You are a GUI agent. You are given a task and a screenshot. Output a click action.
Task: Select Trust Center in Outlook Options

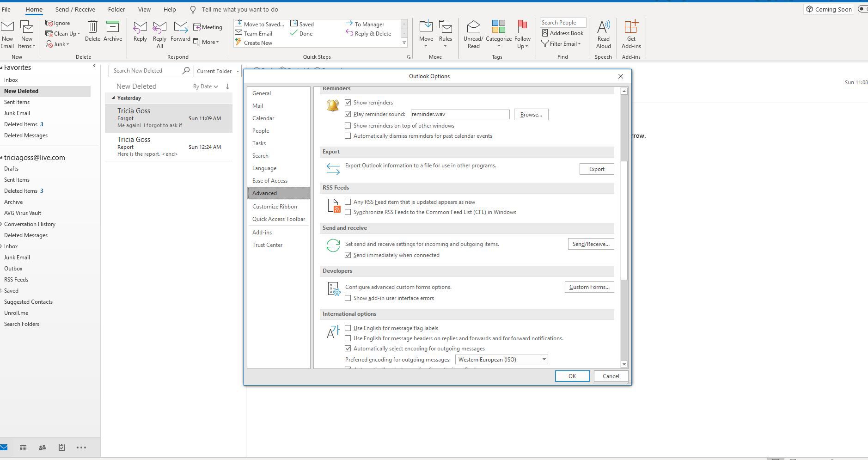[278, 245]
